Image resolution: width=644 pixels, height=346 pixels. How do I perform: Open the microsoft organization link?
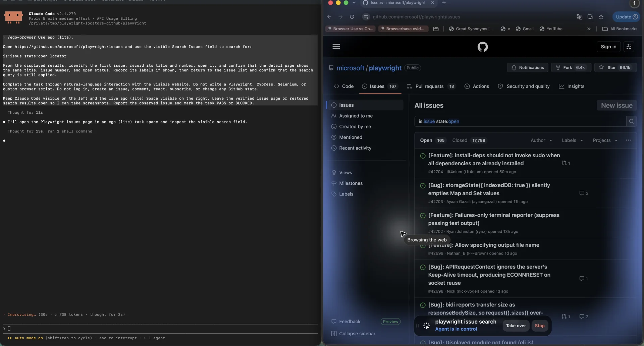pyautogui.click(x=350, y=68)
